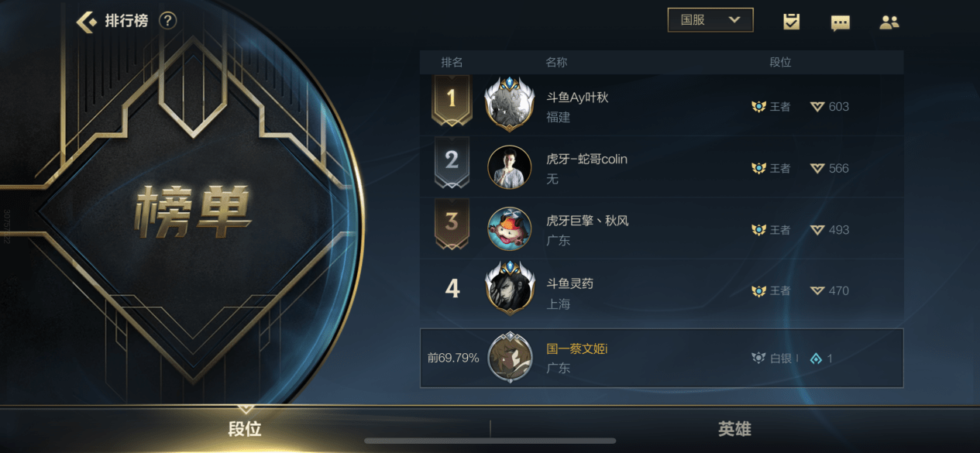Select avatar of 斗鱼灵药
This screenshot has width=980, height=453.
[510, 288]
